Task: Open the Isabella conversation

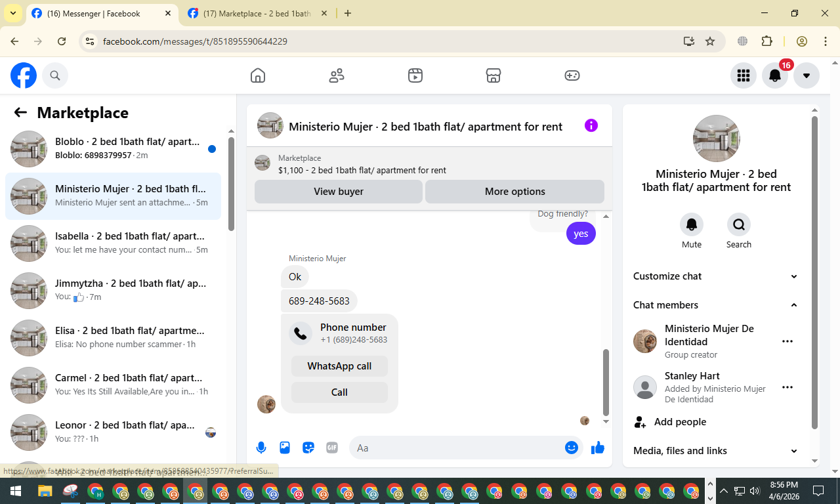Action: click(x=113, y=243)
